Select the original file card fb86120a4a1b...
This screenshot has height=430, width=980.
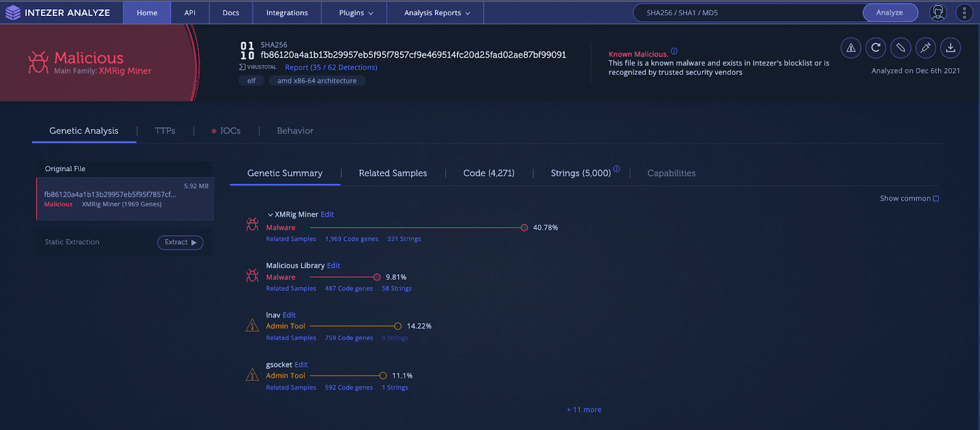pos(125,198)
